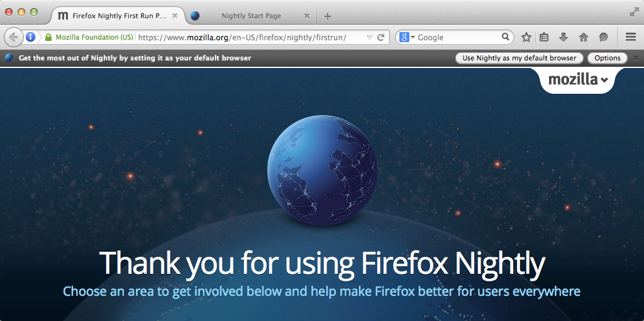
Task: Click 'Choose an area to get involved' subtitle
Action: point(321,291)
